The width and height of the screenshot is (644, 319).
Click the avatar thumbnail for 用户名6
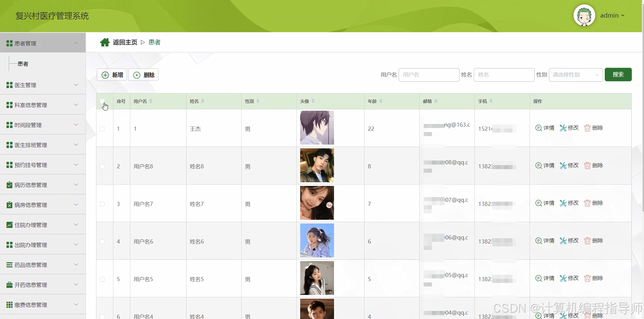(x=317, y=240)
